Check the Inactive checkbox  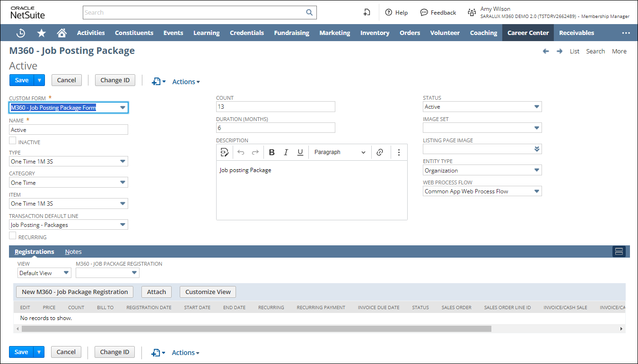[13, 141]
